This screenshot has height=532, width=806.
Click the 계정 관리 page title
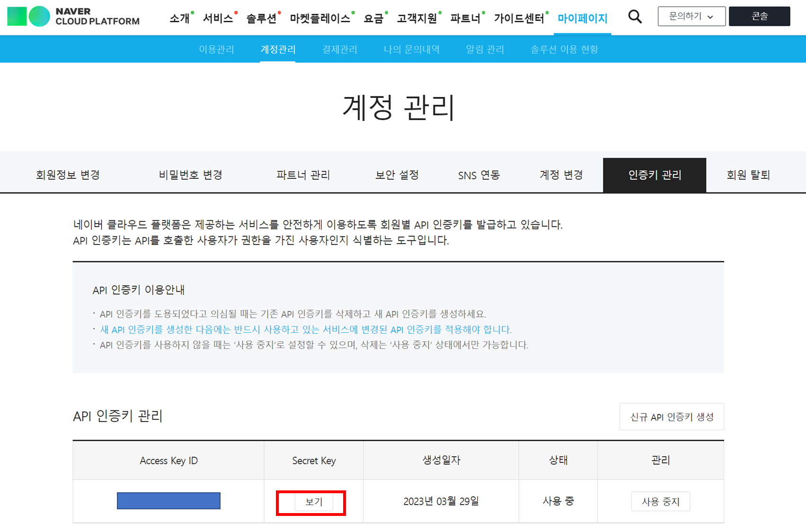[x=399, y=107]
